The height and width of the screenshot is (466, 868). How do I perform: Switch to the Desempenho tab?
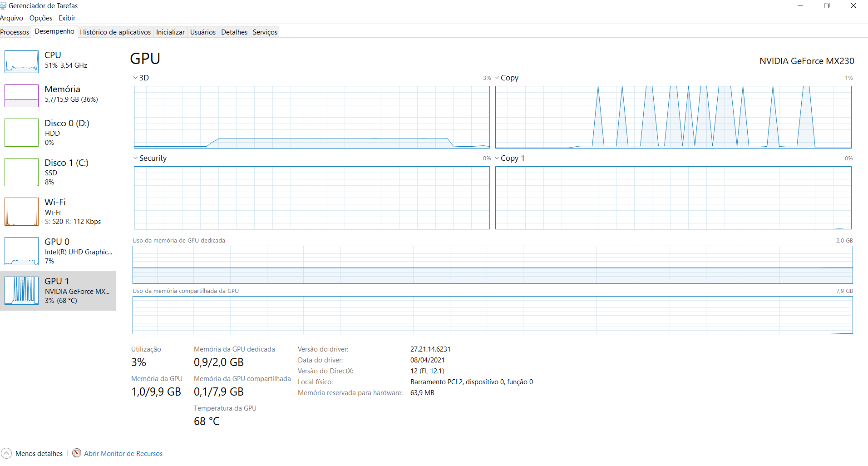coord(54,31)
